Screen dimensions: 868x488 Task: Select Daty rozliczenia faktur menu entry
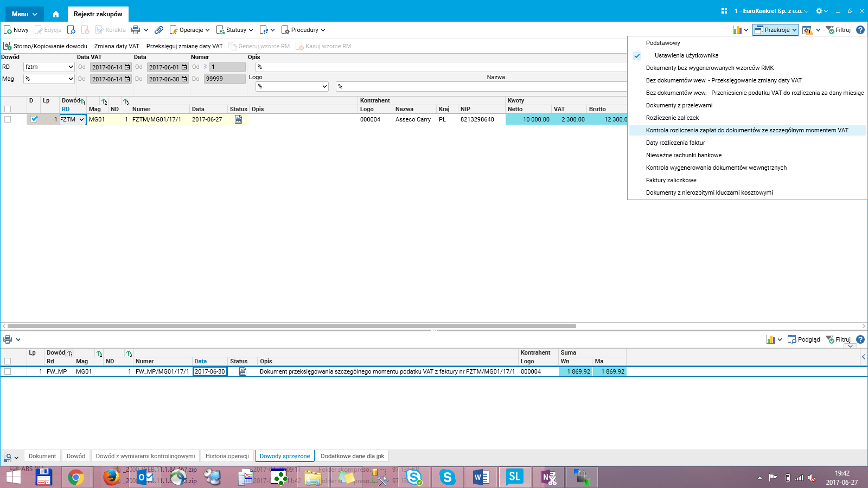(x=675, y=143)
